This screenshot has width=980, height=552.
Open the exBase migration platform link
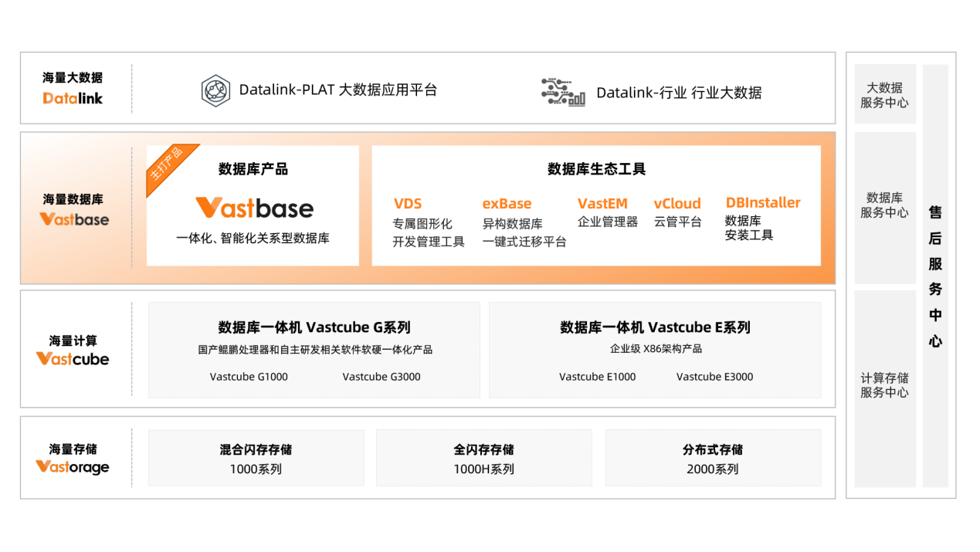[507, 204]
